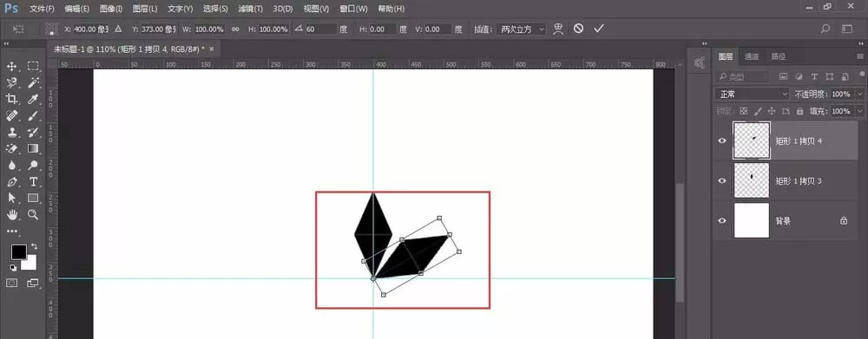Select the Blur tool
Viewport: 868px width, 339px height.
coord(11,165)
